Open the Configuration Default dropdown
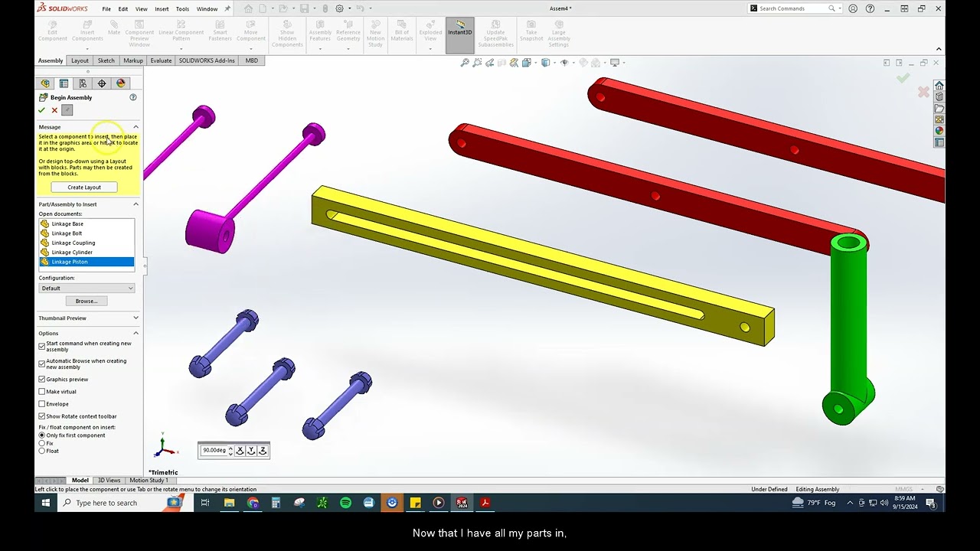The width and height of the screenshot is (980, 551). coord(87,289)
